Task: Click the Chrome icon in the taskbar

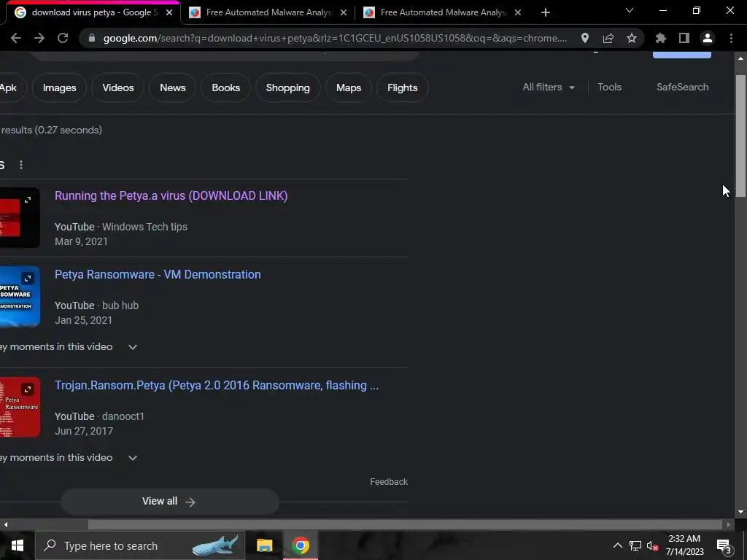Action: [300, 545]
